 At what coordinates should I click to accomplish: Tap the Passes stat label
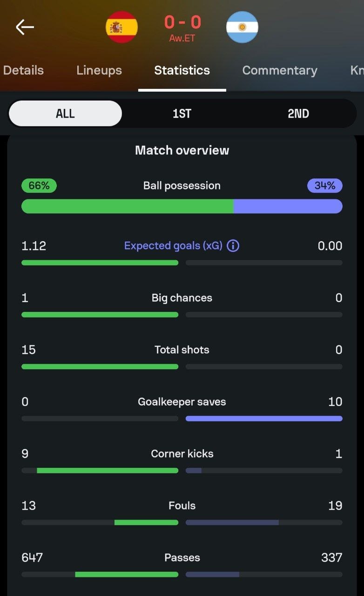[x=182, y=557]
